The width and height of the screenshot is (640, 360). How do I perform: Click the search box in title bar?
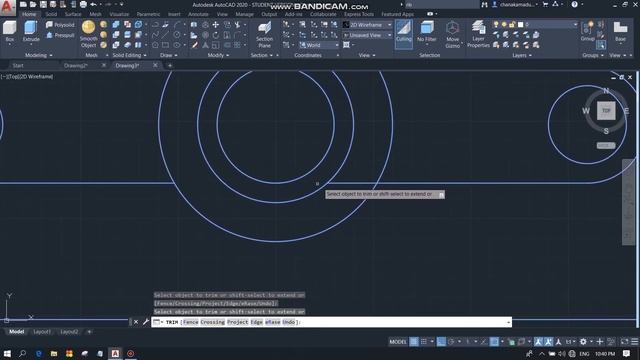(x=442, y=4)
